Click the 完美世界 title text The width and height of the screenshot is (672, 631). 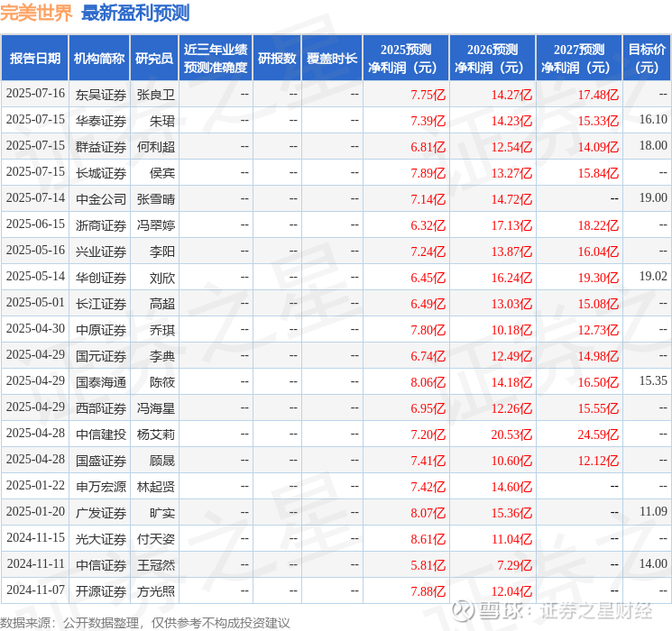pos(36,14)
